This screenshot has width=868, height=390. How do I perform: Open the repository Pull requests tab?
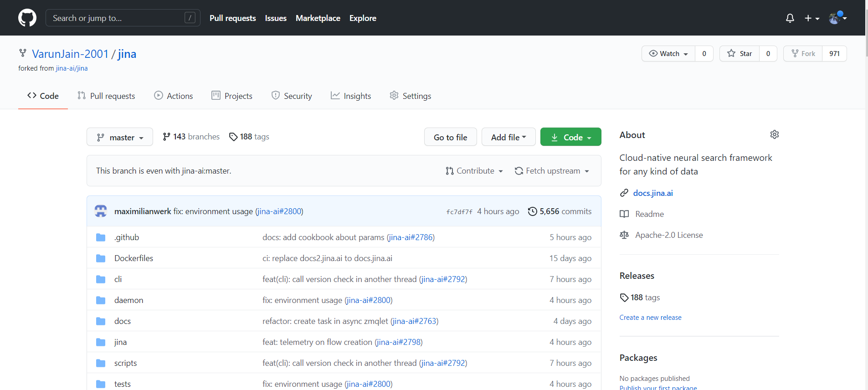tap(106, 96)
